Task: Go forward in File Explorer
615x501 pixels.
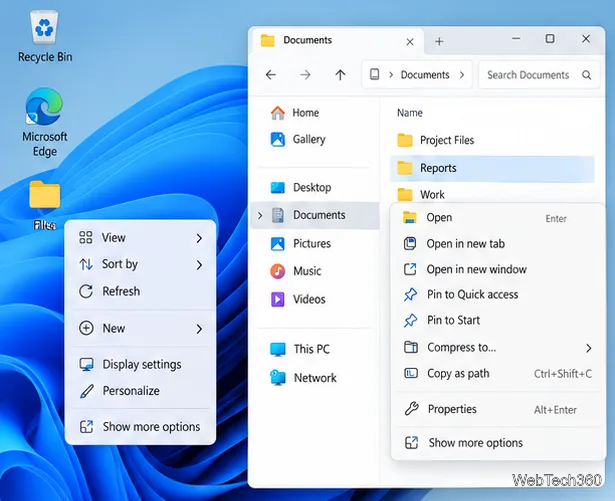Action: [x=305, y=75]
